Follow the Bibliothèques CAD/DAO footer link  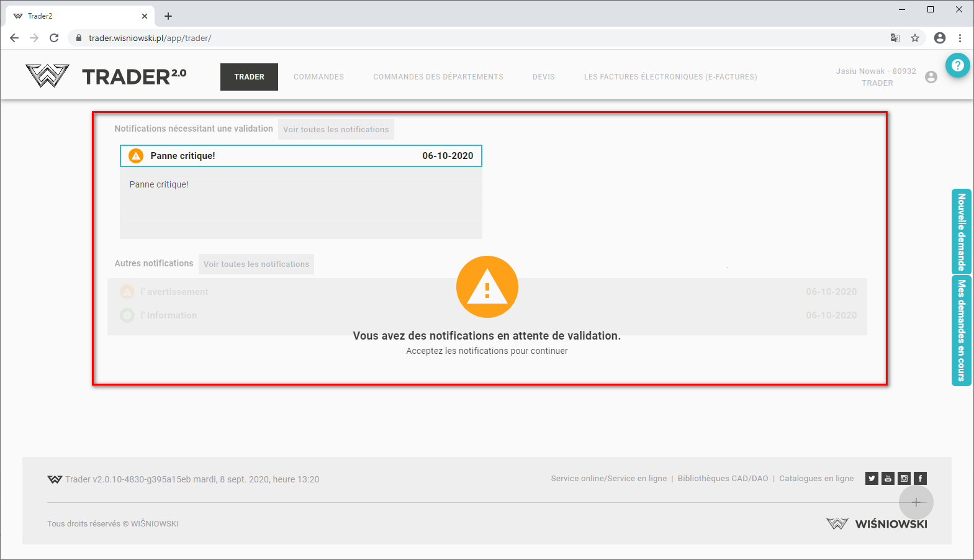coord(723,479)
